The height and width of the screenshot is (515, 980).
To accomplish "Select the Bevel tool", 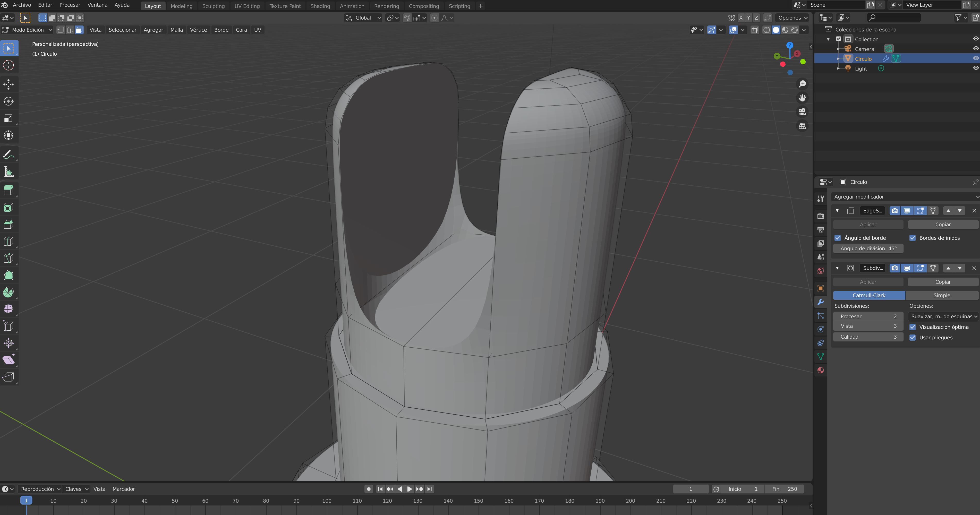I will (x=8, y=224).
